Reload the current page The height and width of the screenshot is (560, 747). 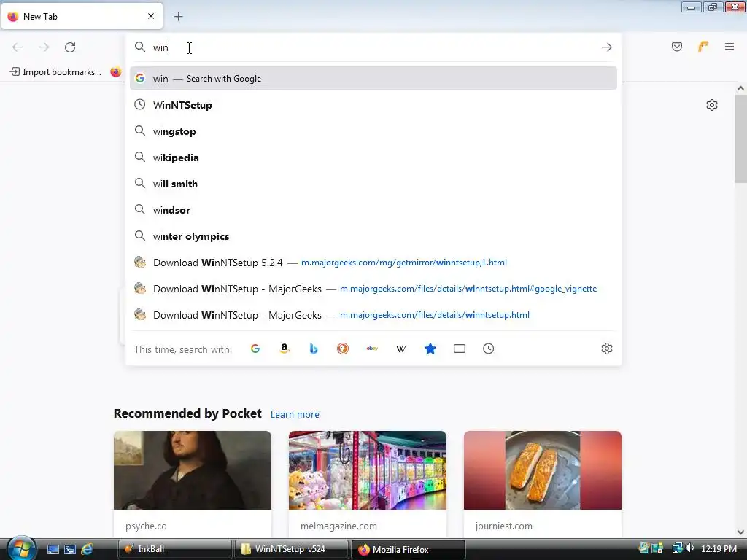[x=70, y=47]
